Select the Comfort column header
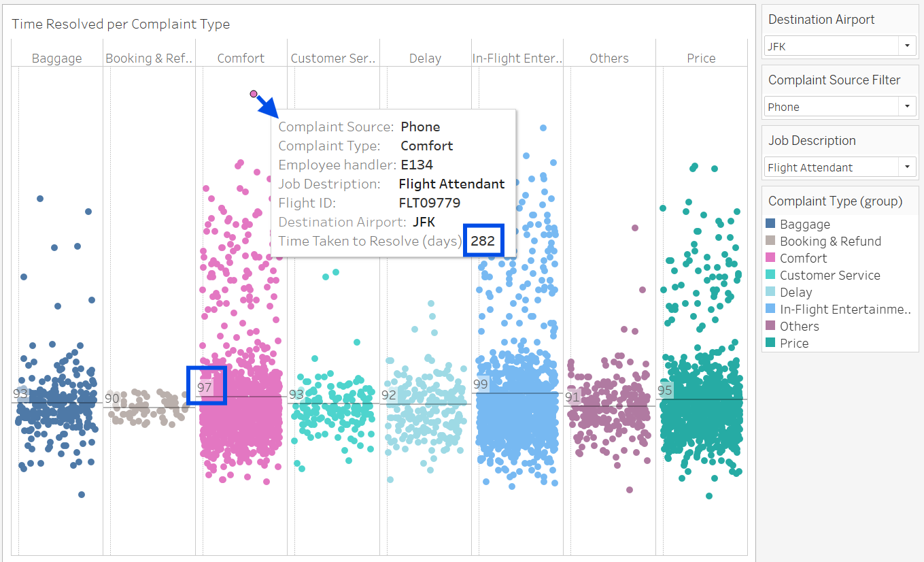 (x=241, y=59)
